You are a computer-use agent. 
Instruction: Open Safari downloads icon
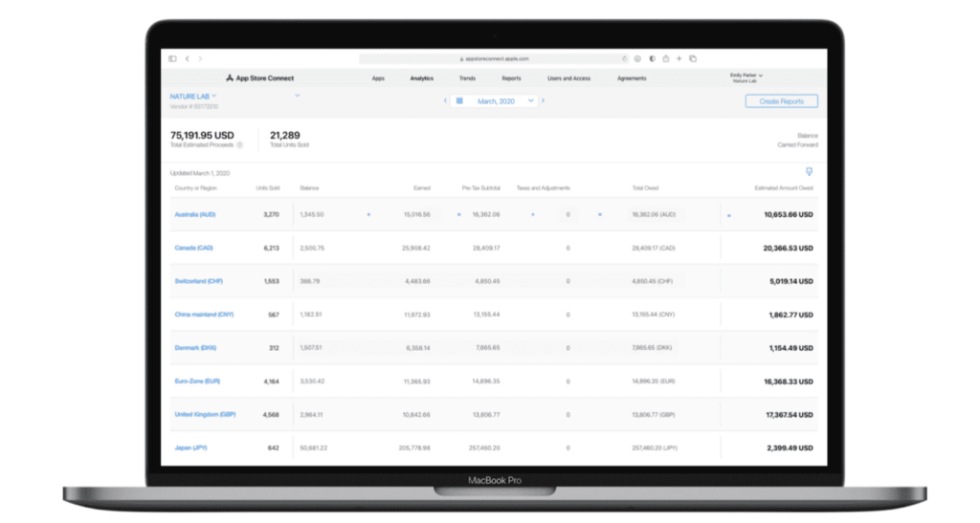click(637, 58)
